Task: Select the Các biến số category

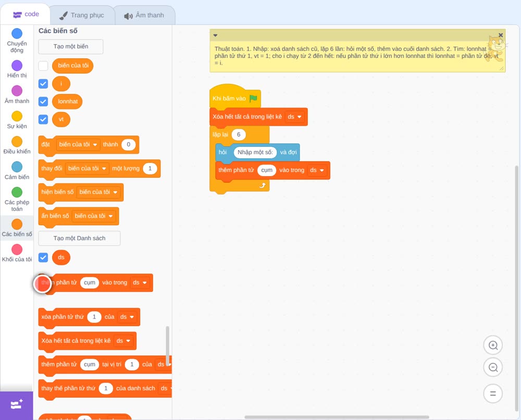Action: 17,228
